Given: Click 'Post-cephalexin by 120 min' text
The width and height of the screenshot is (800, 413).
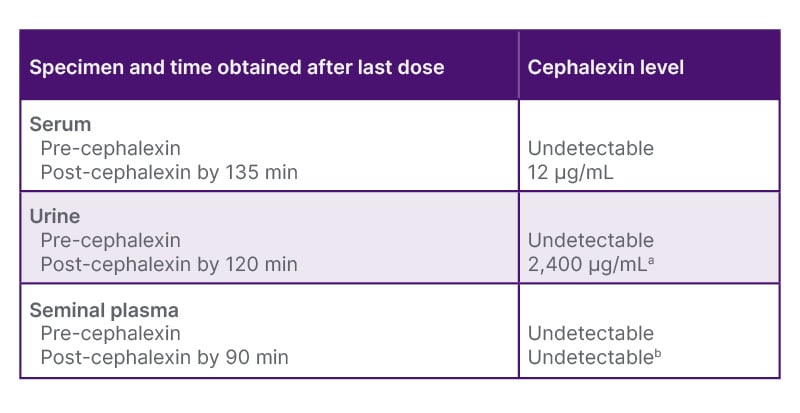Looking at the screenshot, I should point(169,264).
